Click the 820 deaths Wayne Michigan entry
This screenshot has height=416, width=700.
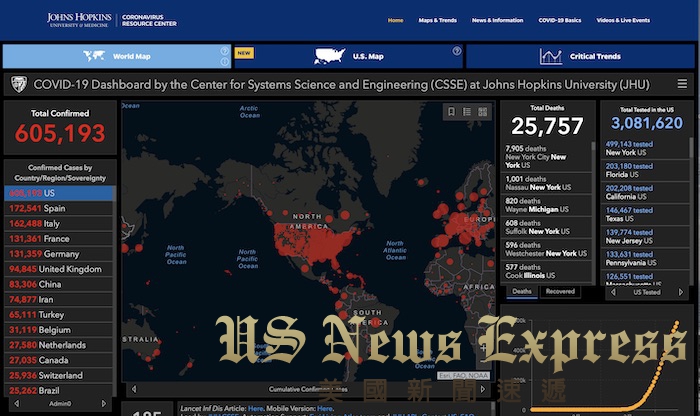coord(546,205)
